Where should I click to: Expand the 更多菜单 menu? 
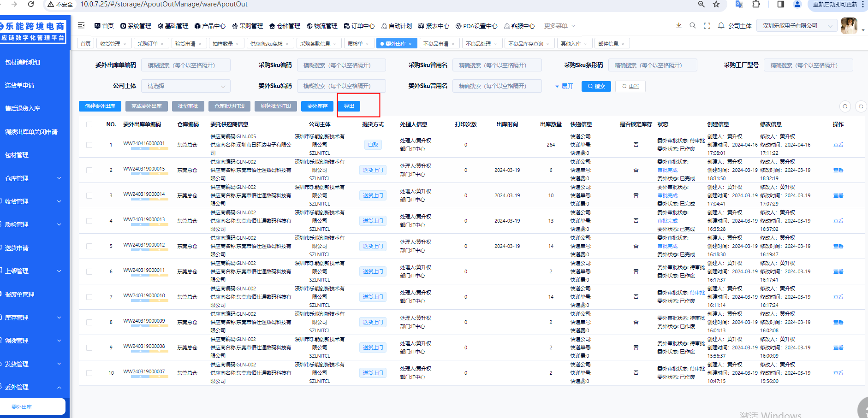coord(559,26)
